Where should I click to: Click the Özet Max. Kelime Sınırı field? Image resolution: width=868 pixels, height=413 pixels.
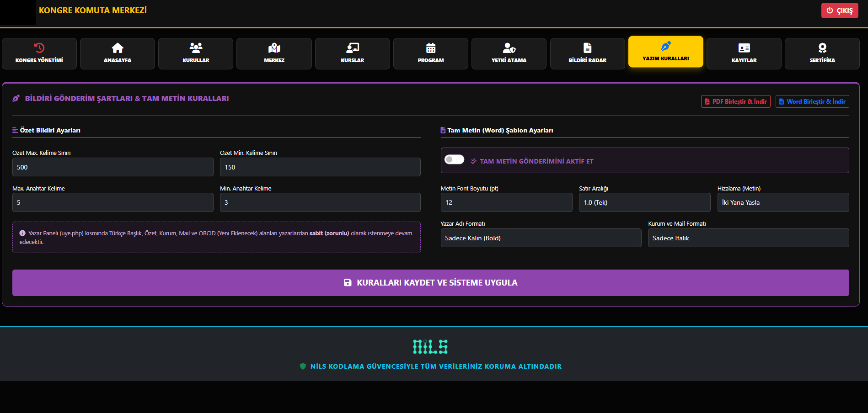click(113, 167)
